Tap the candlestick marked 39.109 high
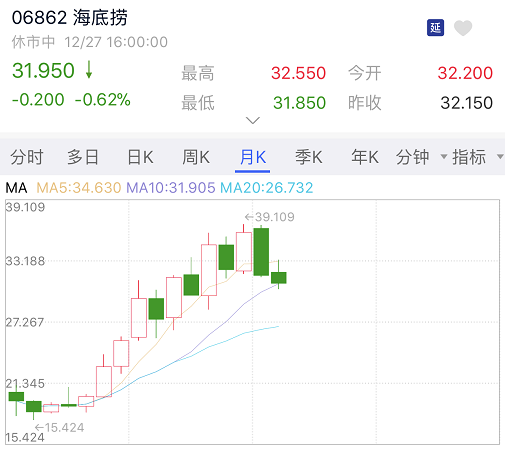Image resolution: width=505 pixels, height=450 pixels. [x=244, y=249]
